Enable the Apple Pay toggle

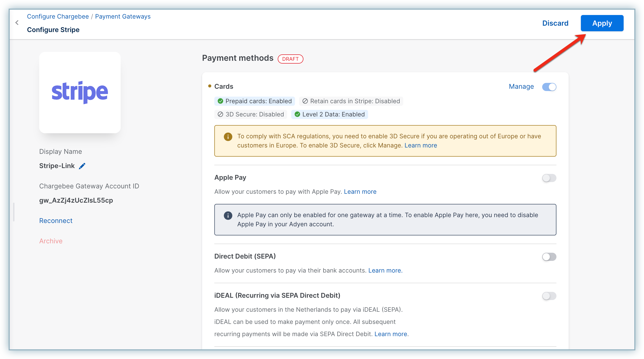point(549,178)
